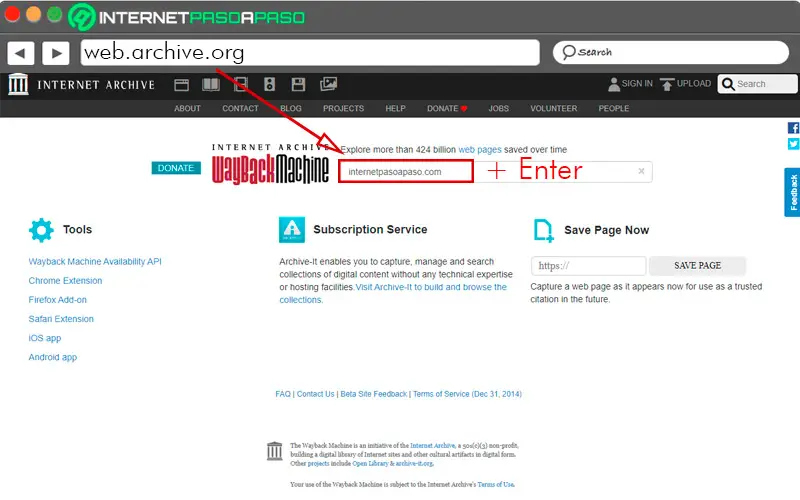The image size is (800, 500).
Task: Click the Twitter share icon
Action: pyautogui.click(x=793, y=144)
